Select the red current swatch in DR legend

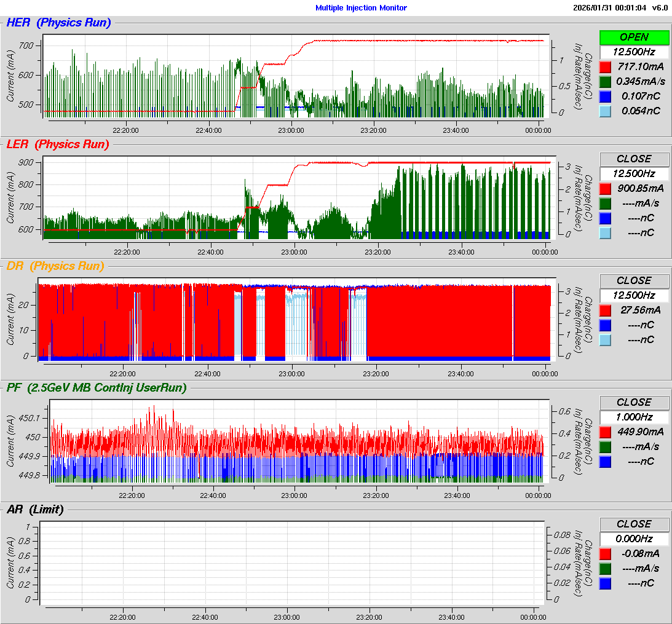tap(606, 310)
